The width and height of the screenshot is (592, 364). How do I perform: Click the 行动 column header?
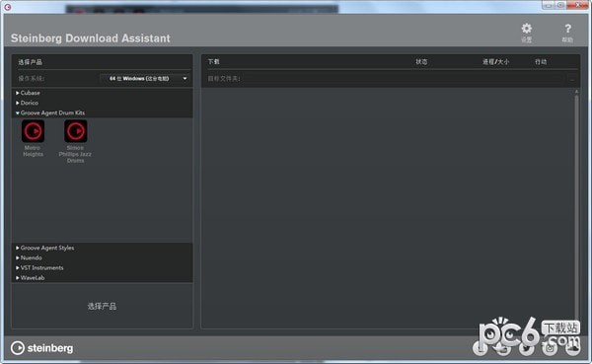541,61
